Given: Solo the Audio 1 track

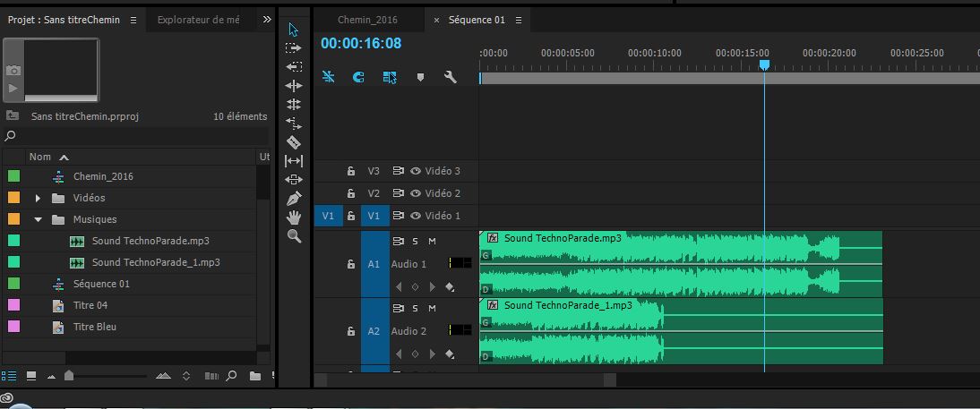Looking at the screenshot, I should pyautogui.click(x=415, y=241).
